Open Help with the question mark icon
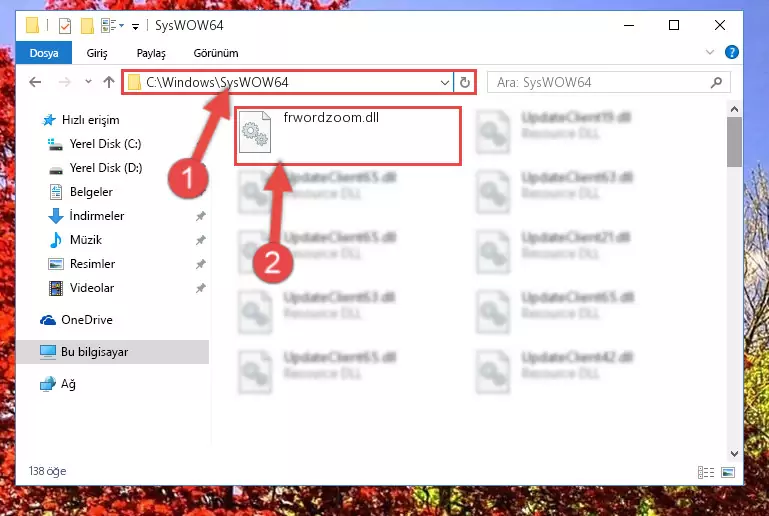Screen dimensions: 769x516 pyautogui.click(x=731, y=52)
